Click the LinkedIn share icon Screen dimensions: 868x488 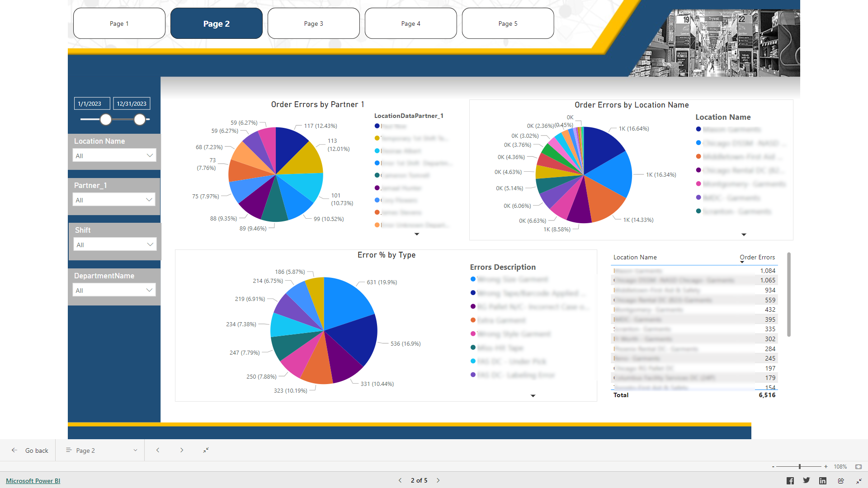[823, 480]
